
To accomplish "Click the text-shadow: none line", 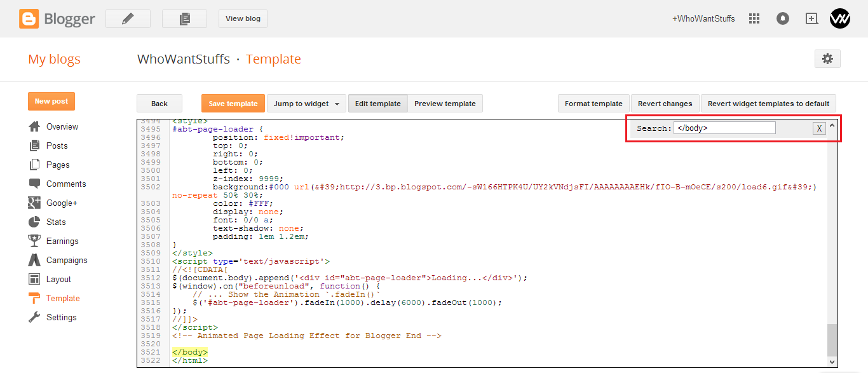I will 259,228.
